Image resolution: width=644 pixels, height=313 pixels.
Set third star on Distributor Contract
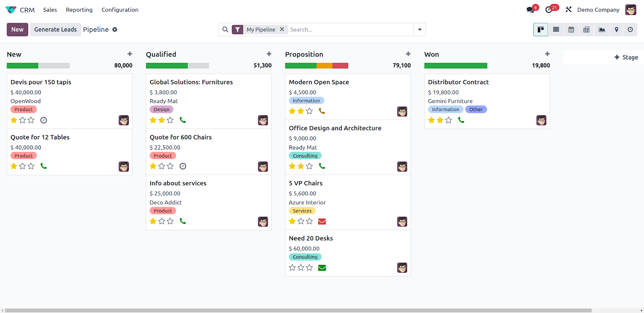click(x=449, y=120)
